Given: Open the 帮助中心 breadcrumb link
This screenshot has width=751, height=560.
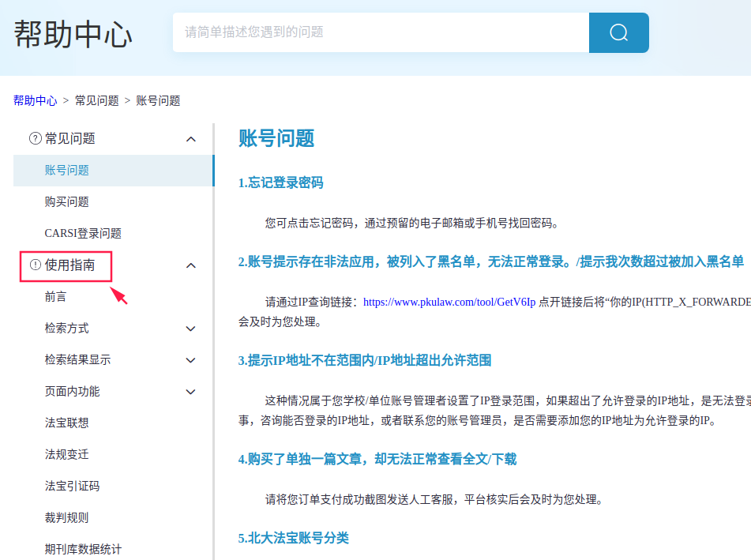Looking at the screenshot, I should tap(35, 100).
